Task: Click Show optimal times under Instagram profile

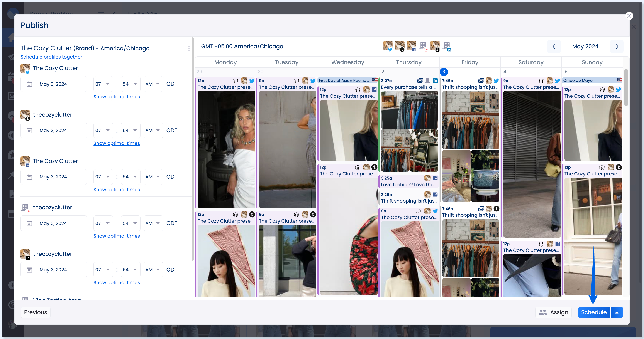Action: tap(117, 236)
